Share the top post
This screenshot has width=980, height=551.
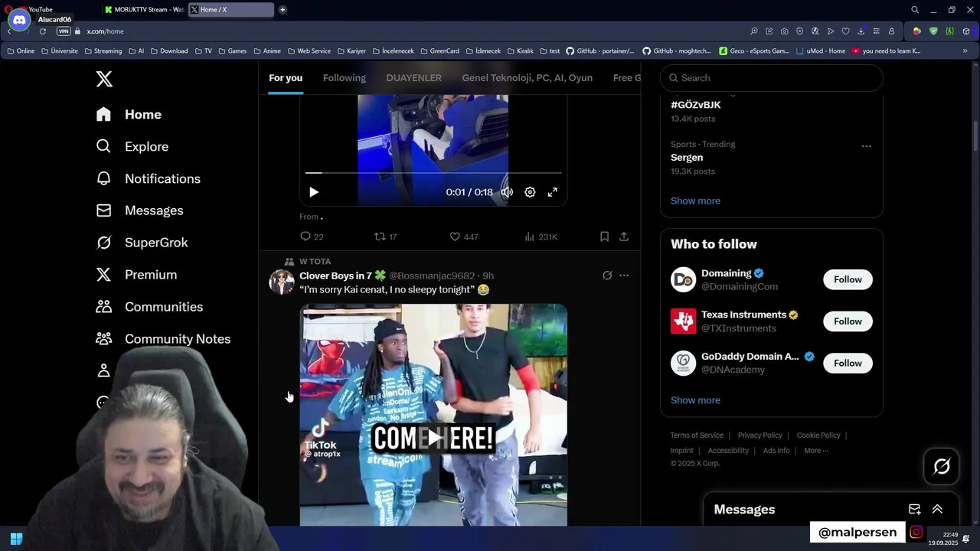[624, 236]
